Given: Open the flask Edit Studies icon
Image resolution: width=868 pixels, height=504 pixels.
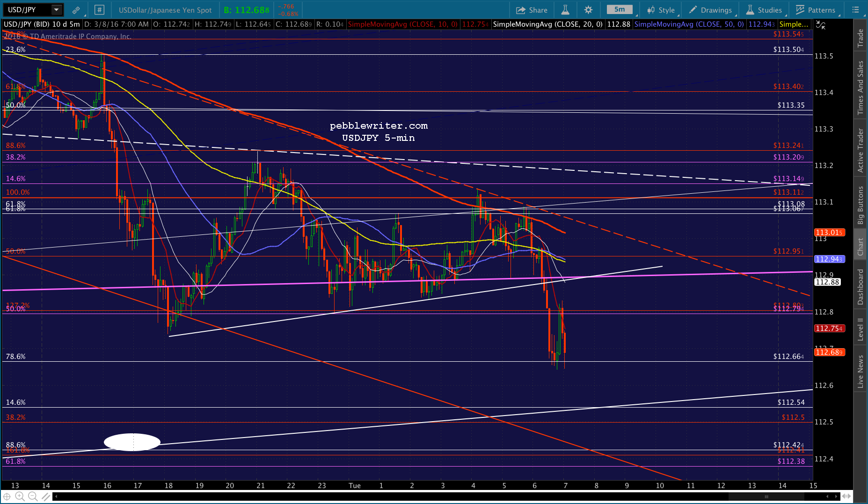Looking at the screenshot, I should [x=565, y=10].
